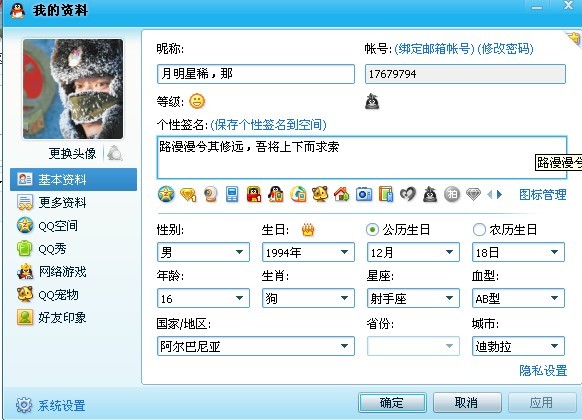582x420 pixels.
Task: Click the book with phone icon
Action: pyautogui.click(x=386, y=194)
